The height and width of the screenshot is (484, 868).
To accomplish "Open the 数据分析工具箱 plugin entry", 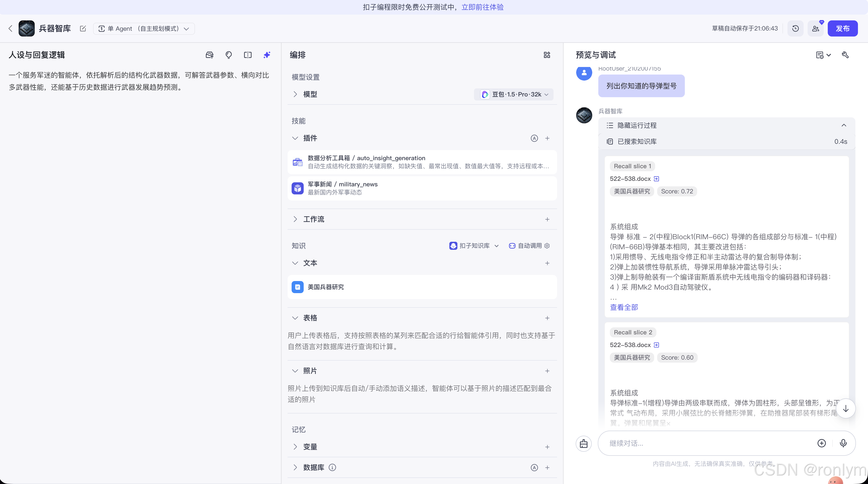I will pos(422,162).
